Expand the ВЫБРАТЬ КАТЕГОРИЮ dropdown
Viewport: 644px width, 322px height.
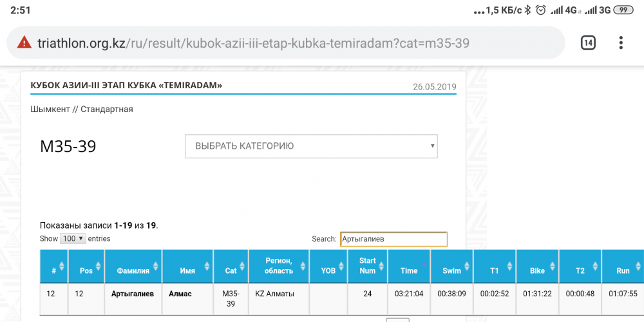click(x=311, y=146)
